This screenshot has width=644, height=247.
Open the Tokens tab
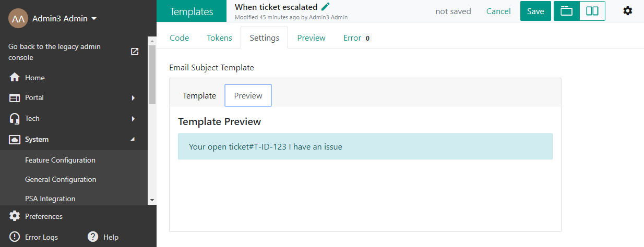pos(219,38)
